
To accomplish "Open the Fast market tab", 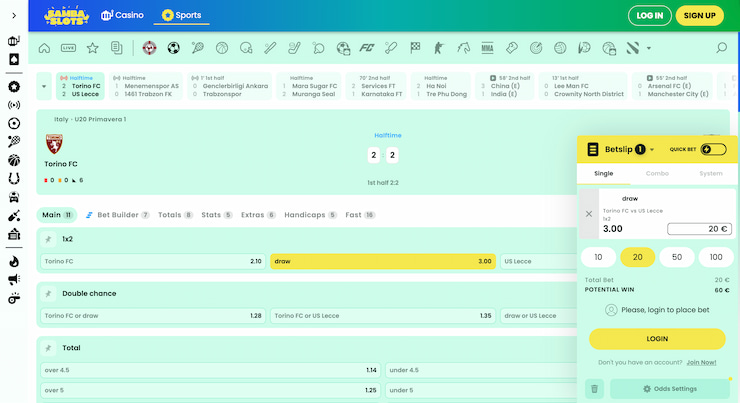I will 360,215.
